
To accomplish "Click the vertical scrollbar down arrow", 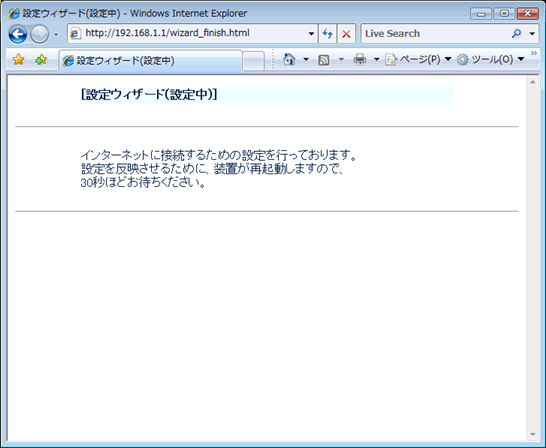I will tap(532, 434).
